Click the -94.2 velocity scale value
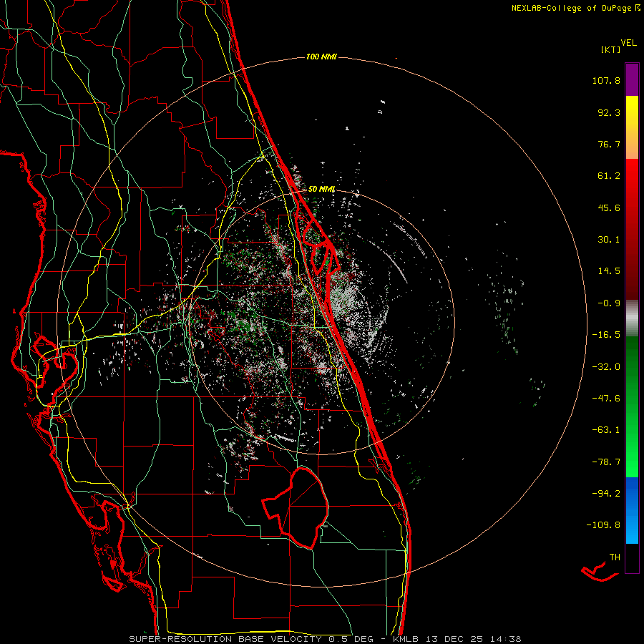 tap(606, 494)
